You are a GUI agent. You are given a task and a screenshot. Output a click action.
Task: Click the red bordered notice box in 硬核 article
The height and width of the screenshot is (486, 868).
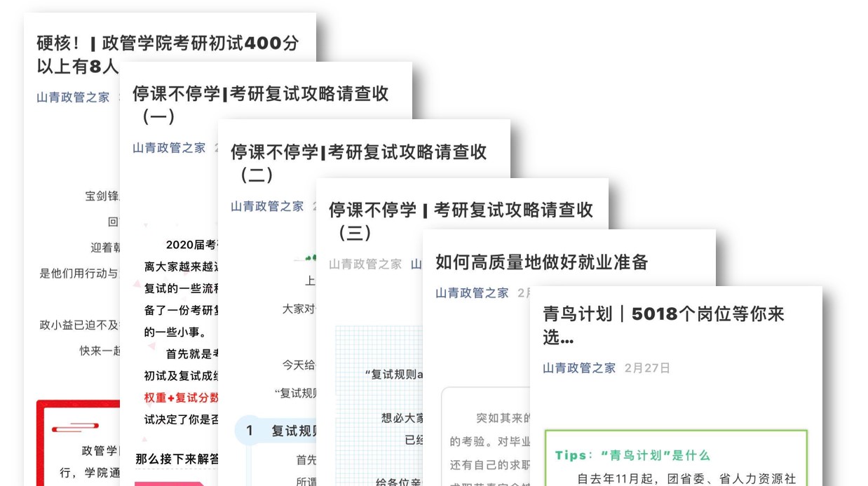[x=77, y=442]
